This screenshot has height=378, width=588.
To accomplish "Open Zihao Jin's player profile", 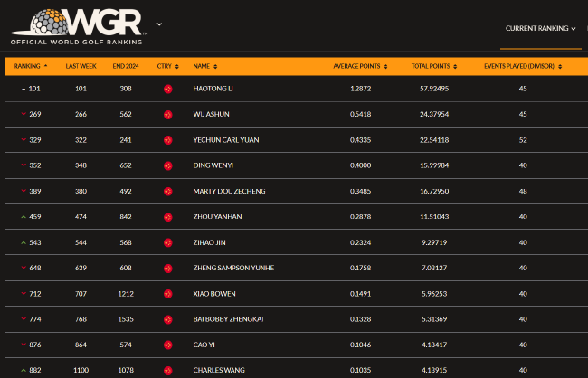I will 209,242.
